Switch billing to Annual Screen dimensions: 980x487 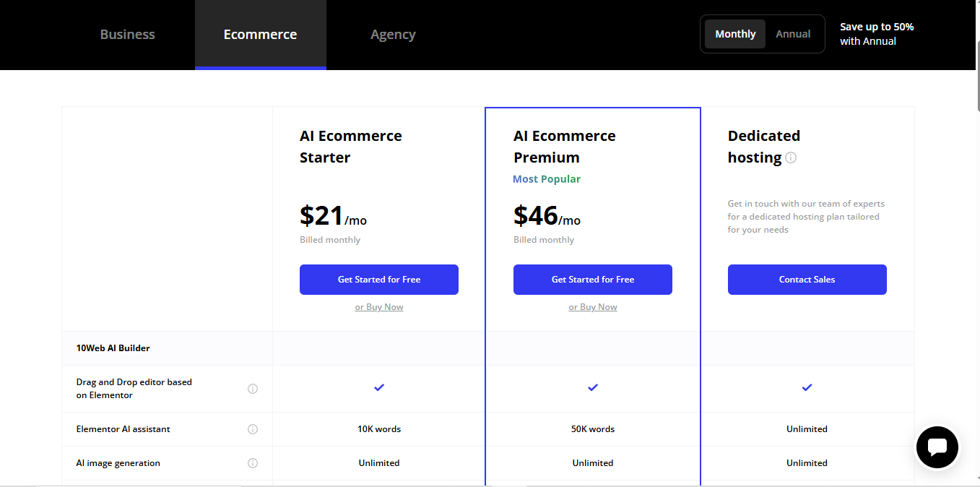[793, 34]
